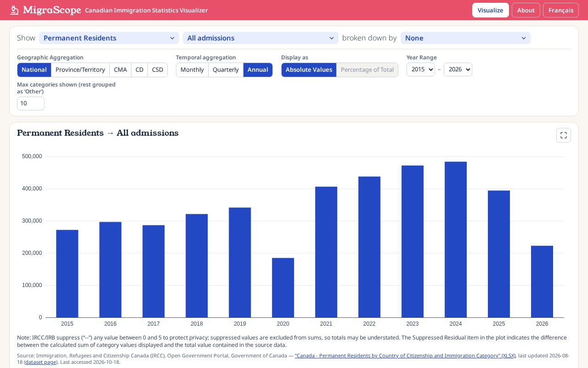Click the 2026 bar in chart
The height and width of the screenshot is (368, 588).
[x=542, y=282]
